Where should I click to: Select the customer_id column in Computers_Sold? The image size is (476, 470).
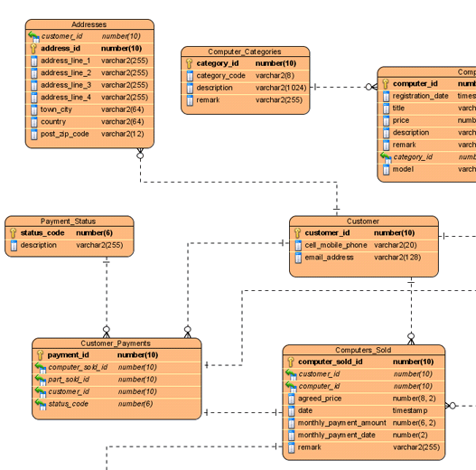(319, 374)
